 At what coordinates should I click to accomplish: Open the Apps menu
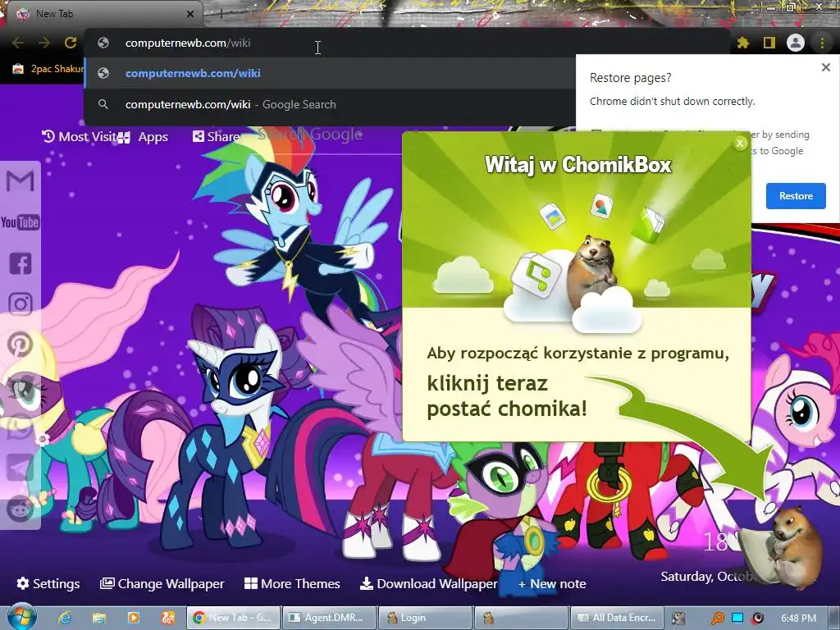coord(144,137)
